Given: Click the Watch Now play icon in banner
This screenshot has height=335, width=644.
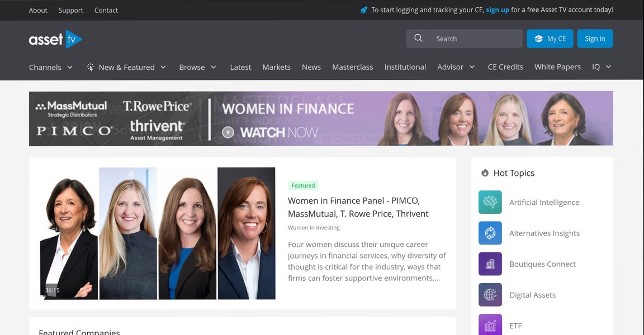Looking at the screenshot, I should tap(228, 132).
